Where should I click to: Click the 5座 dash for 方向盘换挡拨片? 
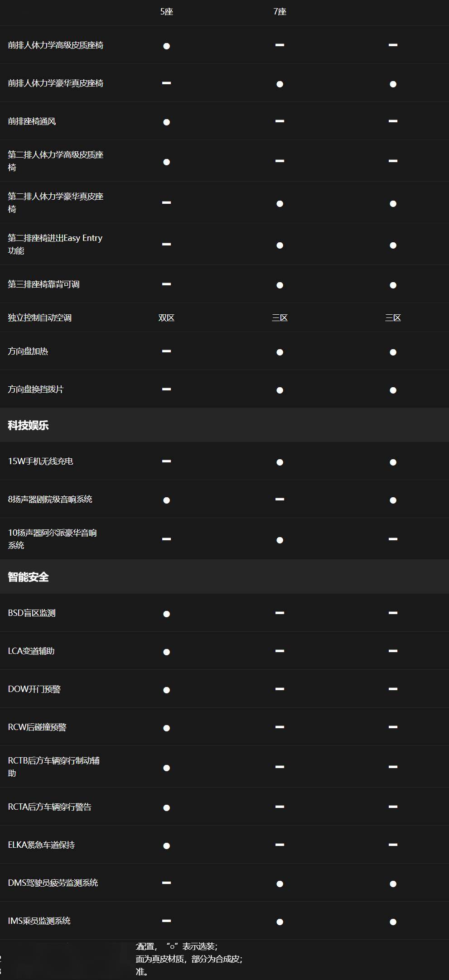[166, 389]
